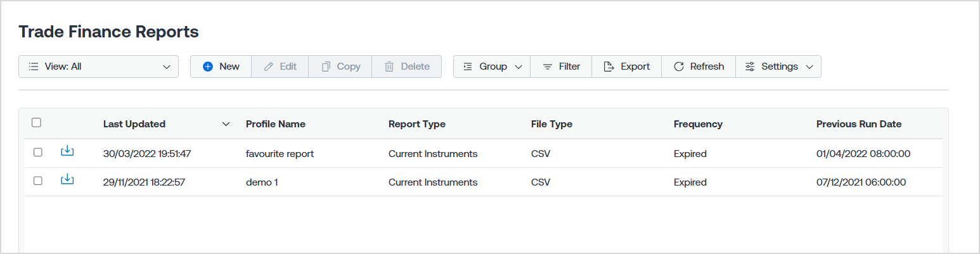
Task: Download the demo 1 report file
Action: (x=67, y=180)
